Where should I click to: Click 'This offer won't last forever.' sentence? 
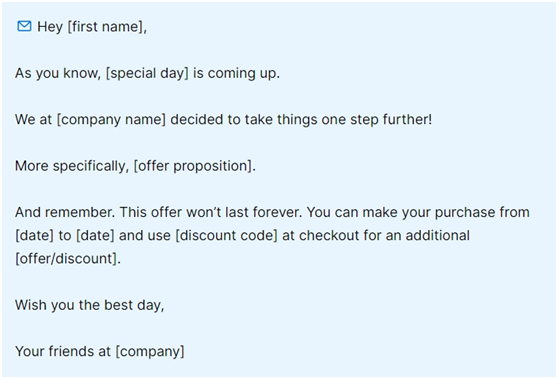(x=211, y=212)
